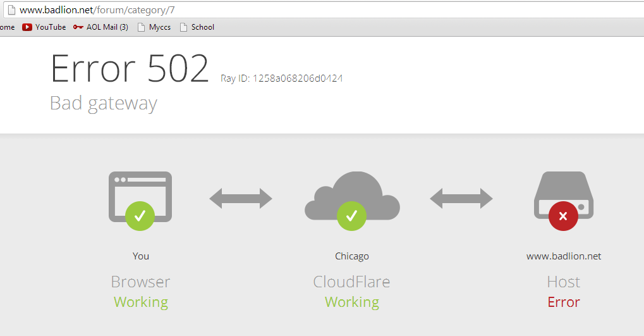Click the page icon beside School
This screenshot has height=336, width=644.
(x=183, y=27)
